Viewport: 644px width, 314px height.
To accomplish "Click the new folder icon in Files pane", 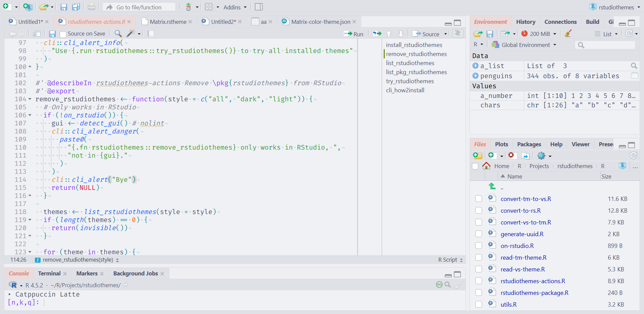I will tap(477, 156).
